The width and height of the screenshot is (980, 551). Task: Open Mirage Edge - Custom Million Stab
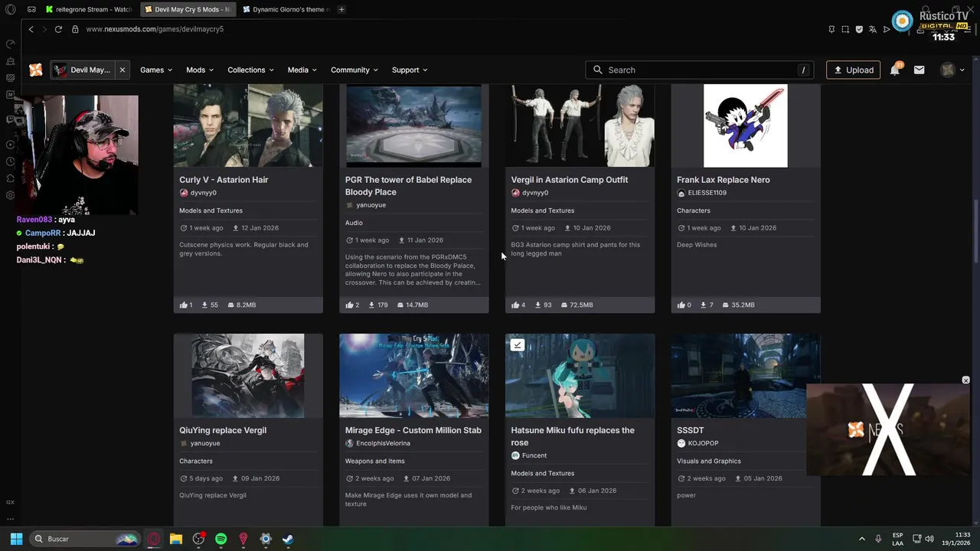click(413, 430)
